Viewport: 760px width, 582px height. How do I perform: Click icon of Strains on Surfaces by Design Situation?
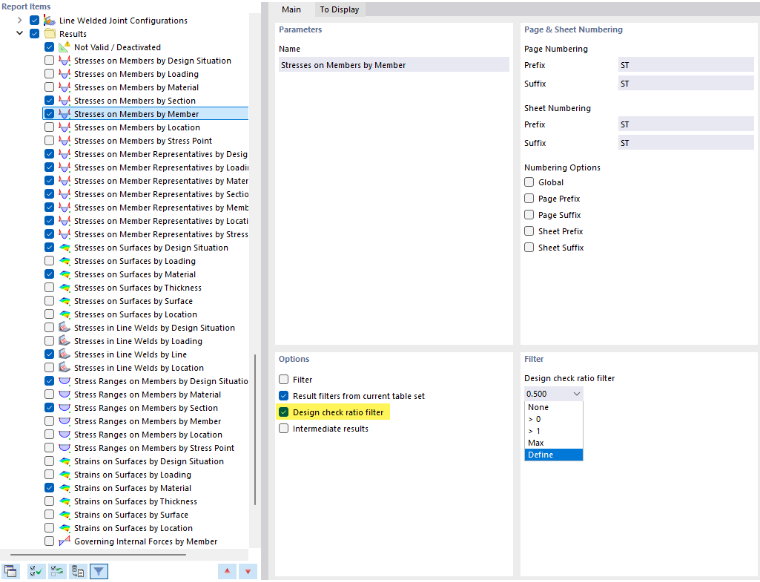(64, 461)
